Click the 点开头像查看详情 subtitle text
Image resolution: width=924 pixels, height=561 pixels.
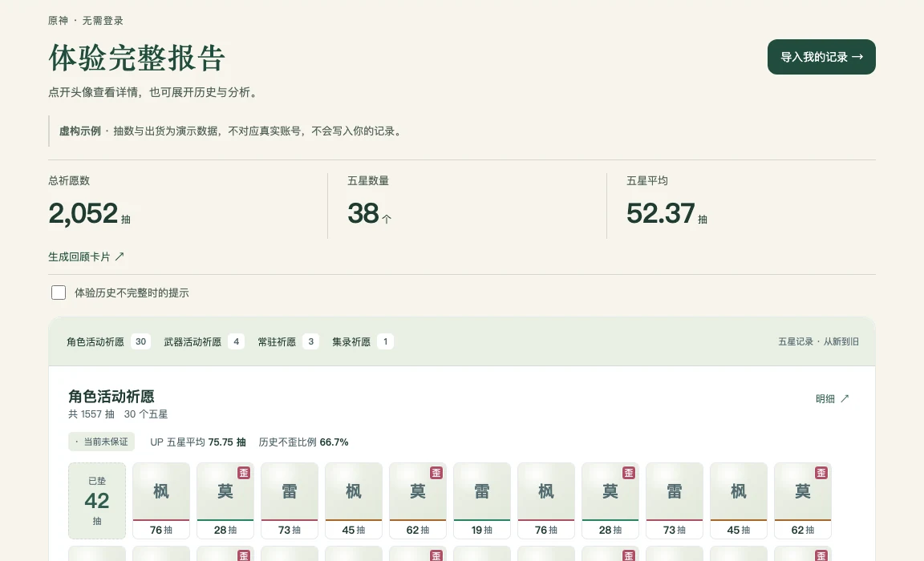pos(154,92)
